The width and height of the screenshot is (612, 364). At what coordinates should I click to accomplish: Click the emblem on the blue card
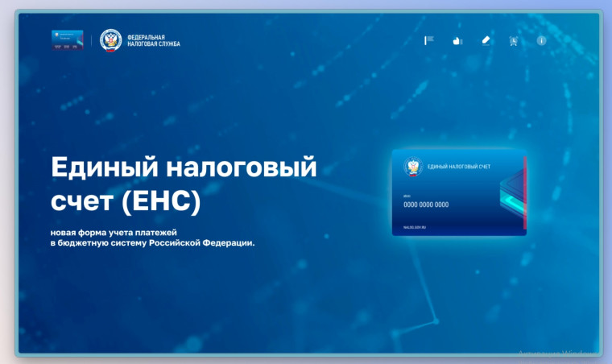(413, 167)
